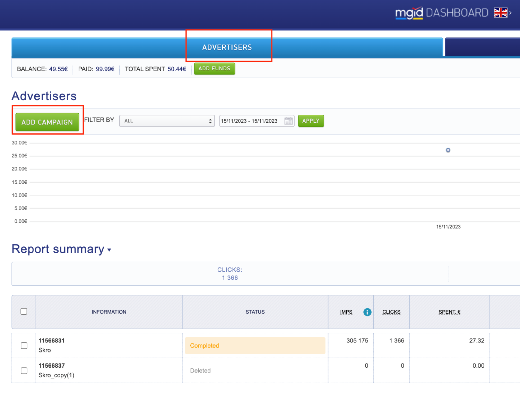Screen dimensions: 520x420
Task: Open the calendar date picker icon
Action: tap(288, 121)
